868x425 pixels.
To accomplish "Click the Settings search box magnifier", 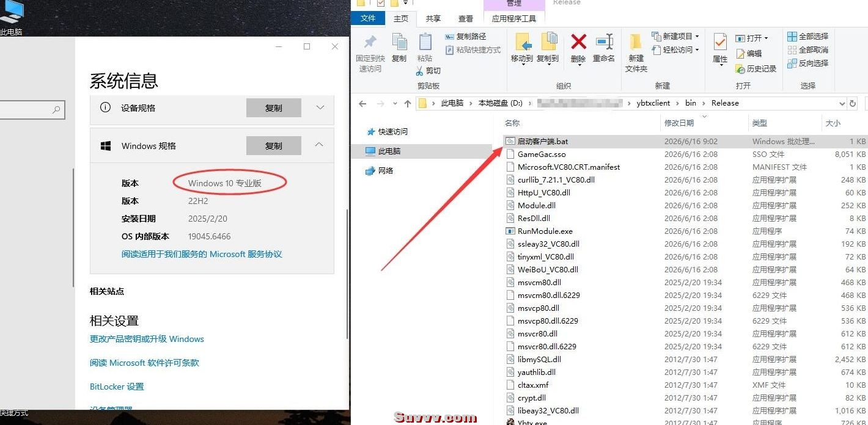I will coord(56,110).
